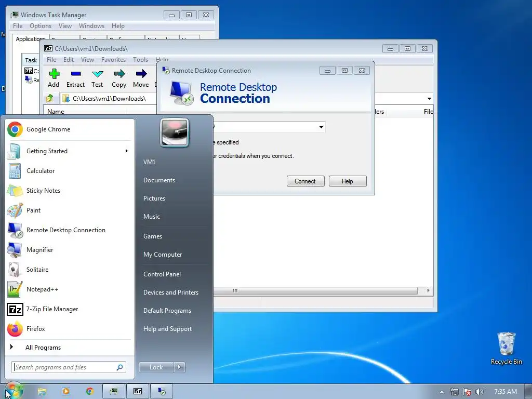Launch Calculator from Start menu
The height and width of the screenshot is (399, 532).
click(69, 170)
